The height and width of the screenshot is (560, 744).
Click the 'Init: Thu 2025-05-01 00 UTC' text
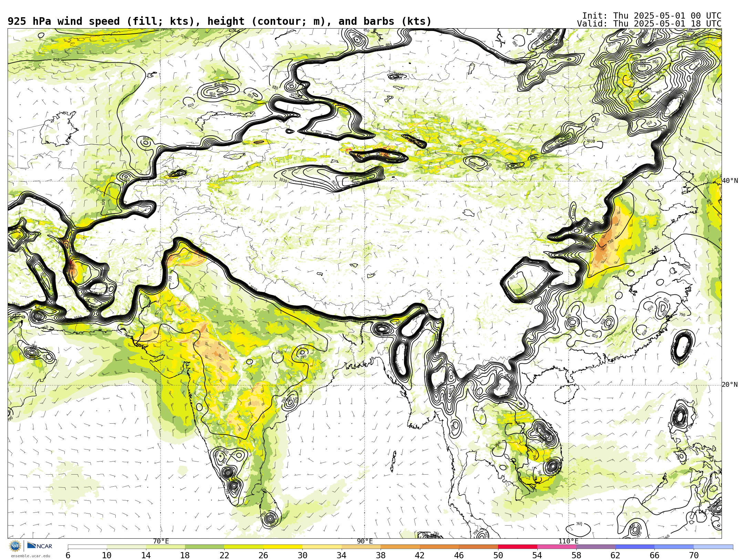[x=652, y=16]
